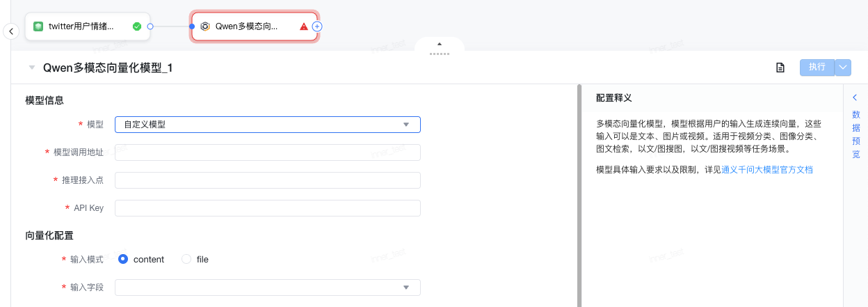
Task: Click the blue plus icon to add node
Action: pos(317,26)
